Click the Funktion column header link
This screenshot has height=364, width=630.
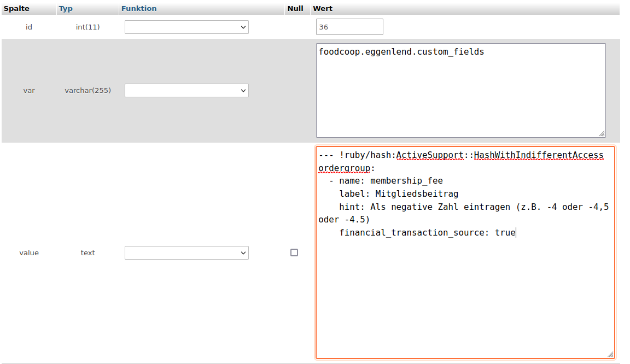coord(139,9)
